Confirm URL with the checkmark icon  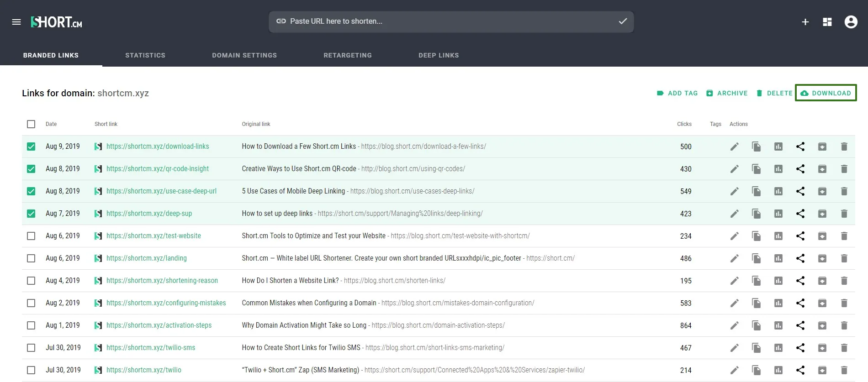(623, 21)
